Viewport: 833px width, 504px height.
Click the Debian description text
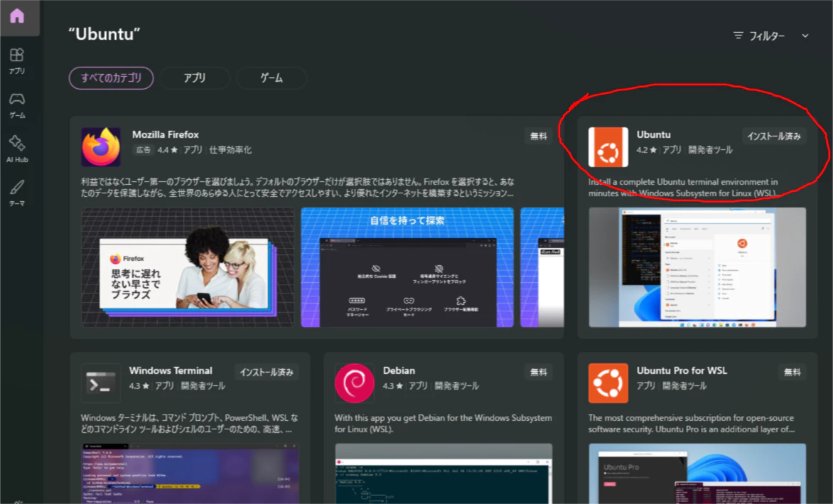point(443,423)
